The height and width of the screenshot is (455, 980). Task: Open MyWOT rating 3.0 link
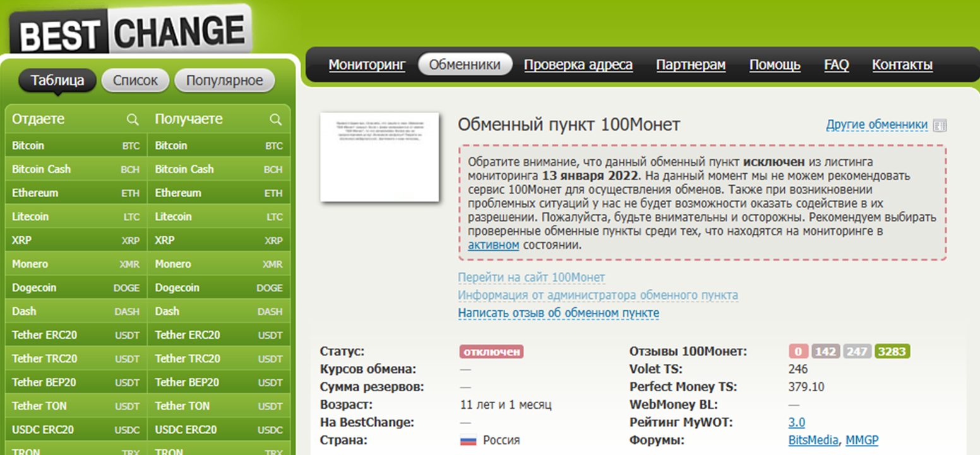(797, 422)
